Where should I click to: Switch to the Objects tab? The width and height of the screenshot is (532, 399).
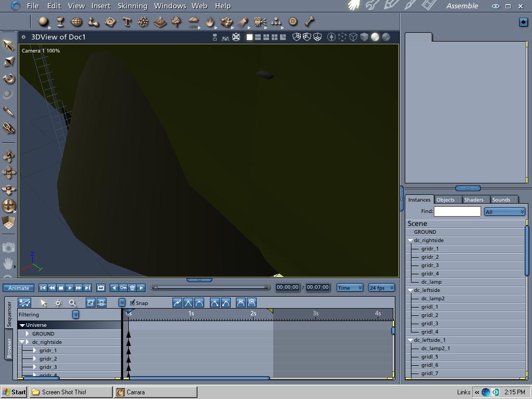pyautogui.click(x=445, y=199)
